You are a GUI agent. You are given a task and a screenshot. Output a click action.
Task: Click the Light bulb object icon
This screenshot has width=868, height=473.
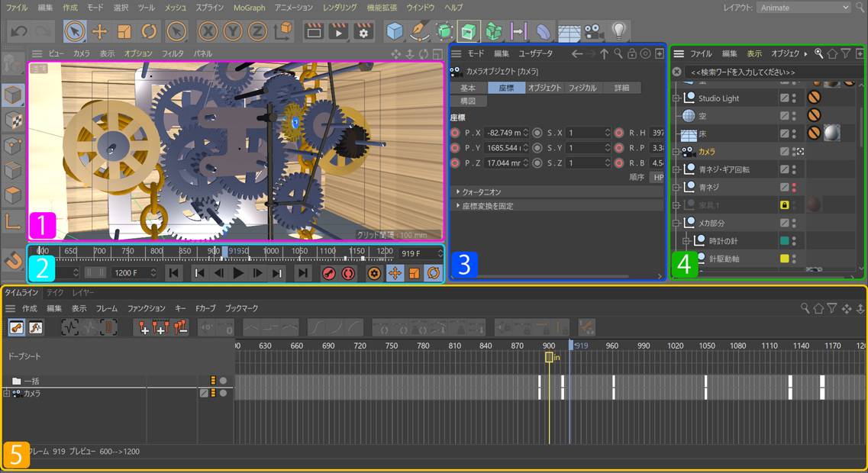tap(618, 31)
